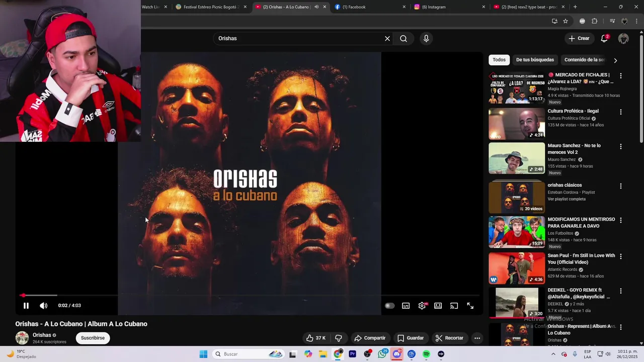
Task: Turn on subtitles with the captions icon
Action: pyautogui.click(x=406, y=306)
